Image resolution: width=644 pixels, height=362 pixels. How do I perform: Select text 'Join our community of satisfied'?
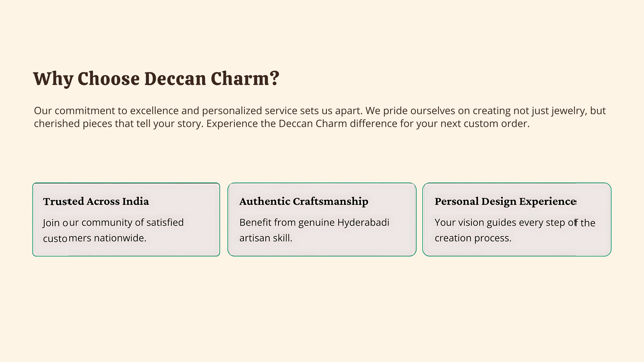(x=113, y=222)
